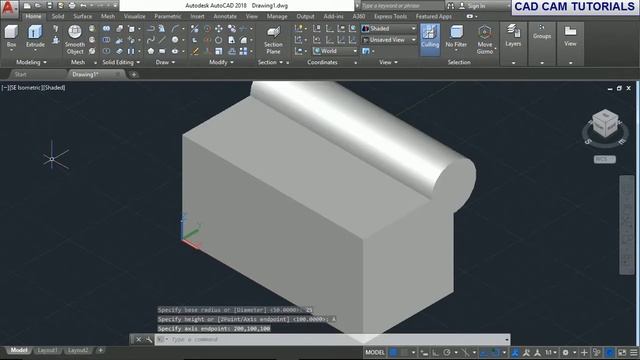Expand the Solid Editing panel
The image size is (640, 360).
[x=121, y=62]
